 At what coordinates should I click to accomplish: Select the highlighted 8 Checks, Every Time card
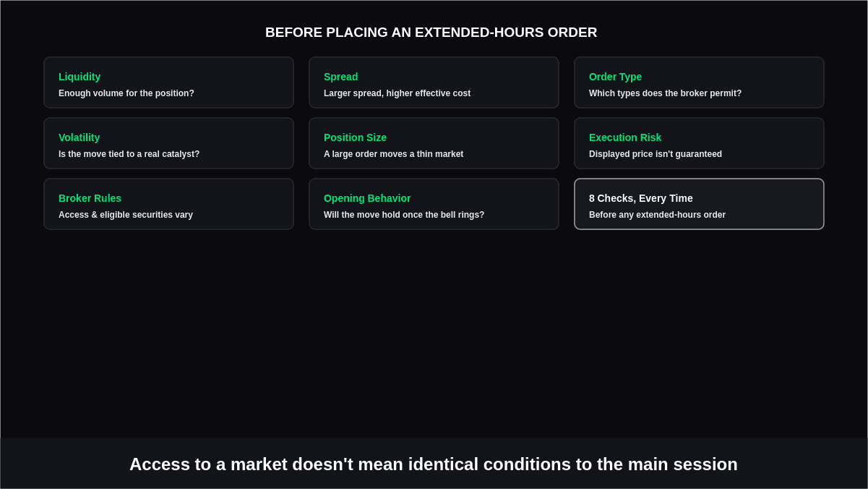(x=699, y=204)
